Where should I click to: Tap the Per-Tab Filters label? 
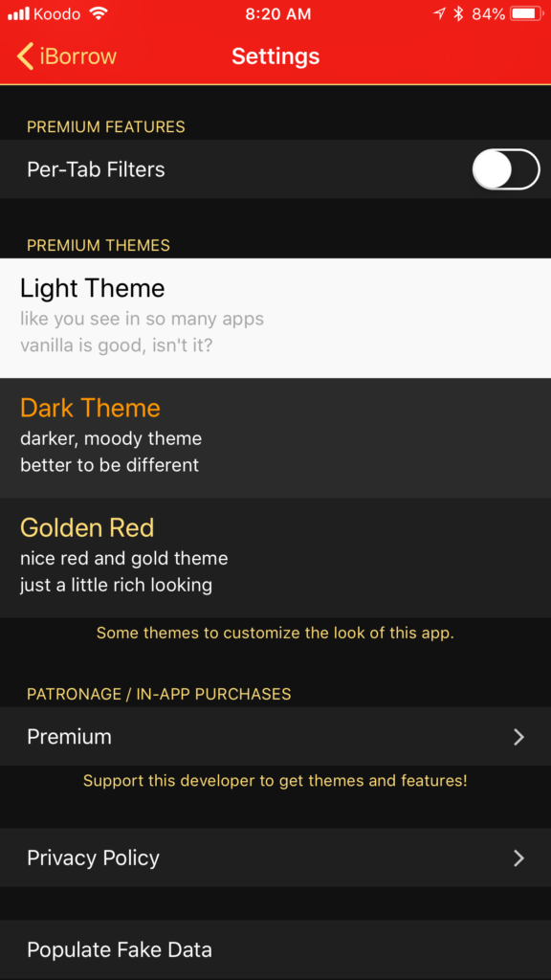96,169
